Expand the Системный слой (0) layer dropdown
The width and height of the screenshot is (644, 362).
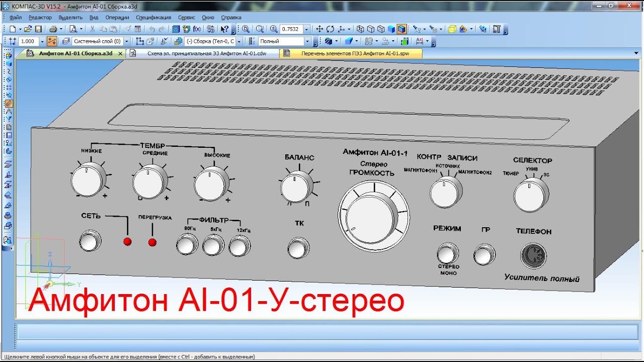pos(127,42)
